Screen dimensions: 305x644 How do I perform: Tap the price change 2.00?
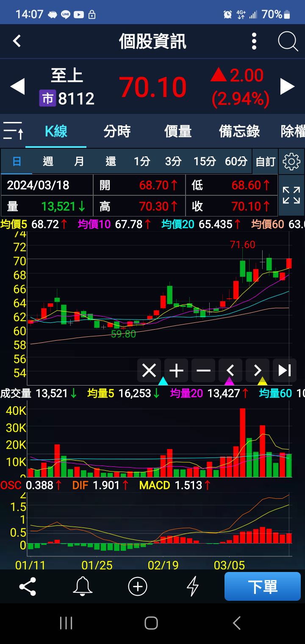[247, 76]
